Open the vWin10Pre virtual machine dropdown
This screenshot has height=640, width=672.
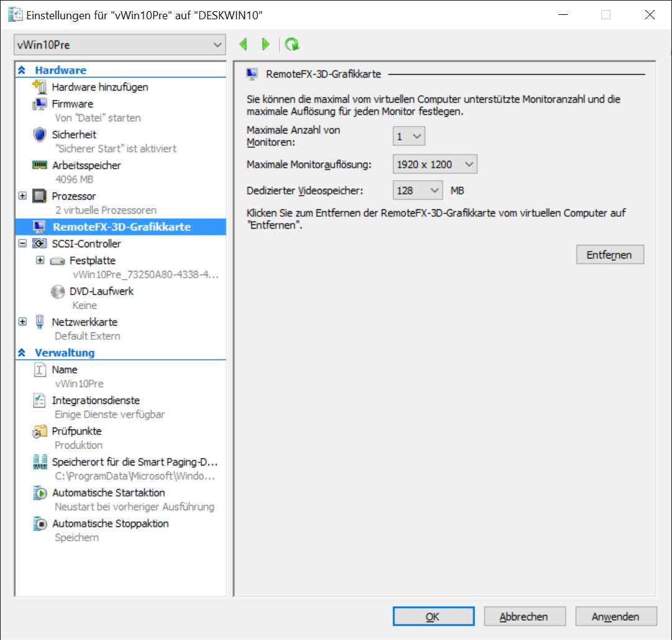coord(120,45)
